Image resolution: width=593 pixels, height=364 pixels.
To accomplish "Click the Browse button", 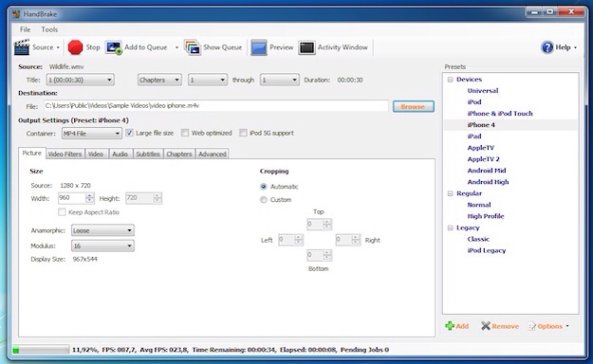I will 413,106.
